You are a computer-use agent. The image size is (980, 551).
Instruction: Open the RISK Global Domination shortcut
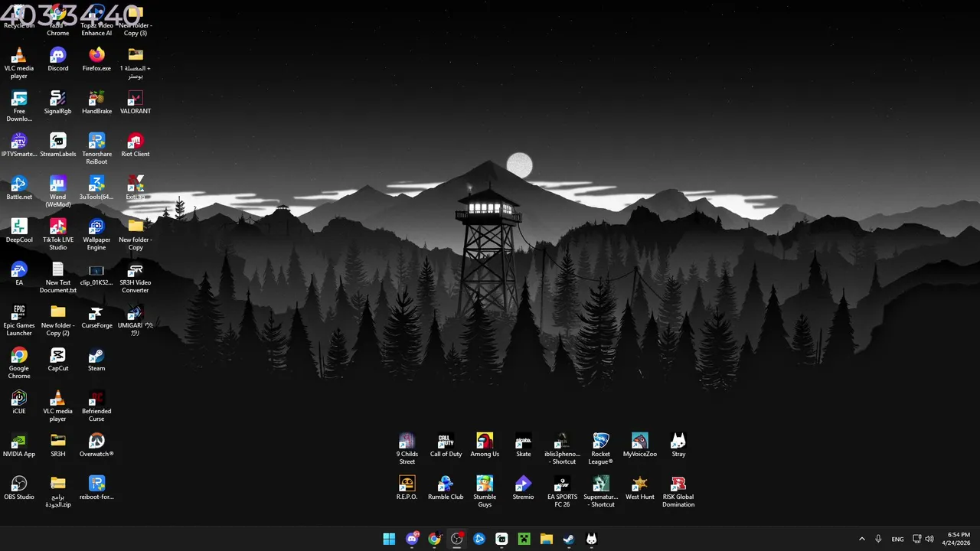tap(678, 492)
